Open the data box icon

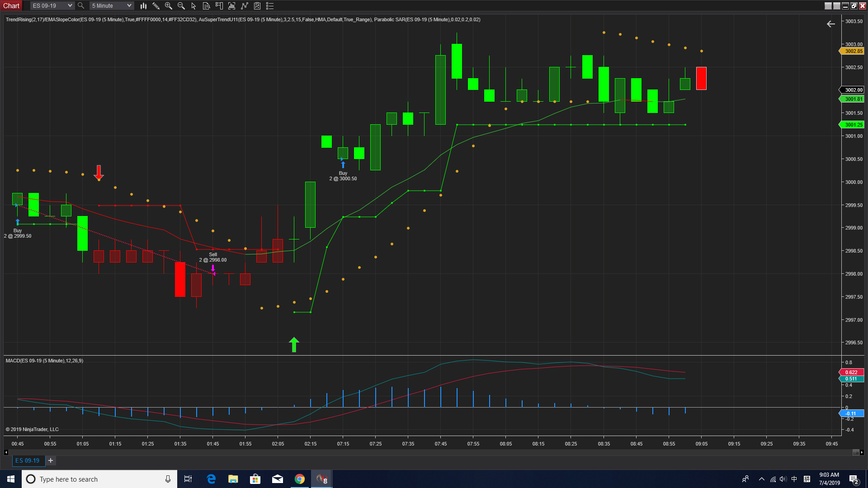coord(206,6)
